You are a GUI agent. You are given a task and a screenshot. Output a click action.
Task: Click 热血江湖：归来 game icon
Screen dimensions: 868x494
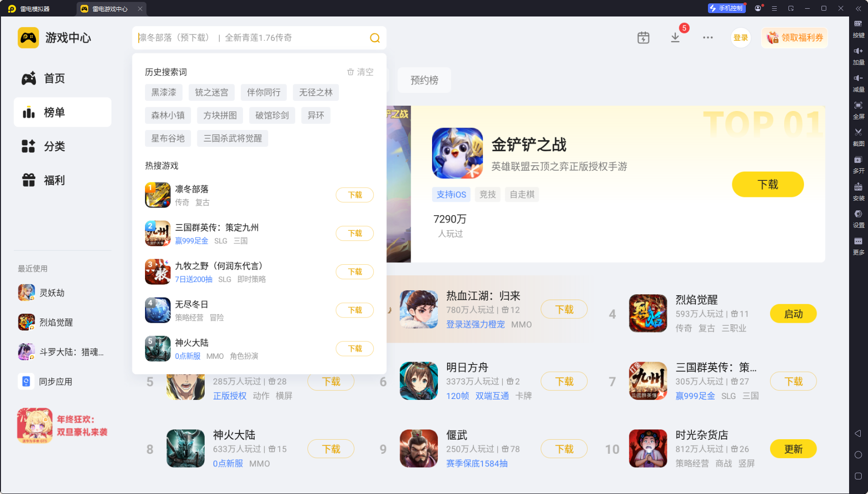coord(418,309)
